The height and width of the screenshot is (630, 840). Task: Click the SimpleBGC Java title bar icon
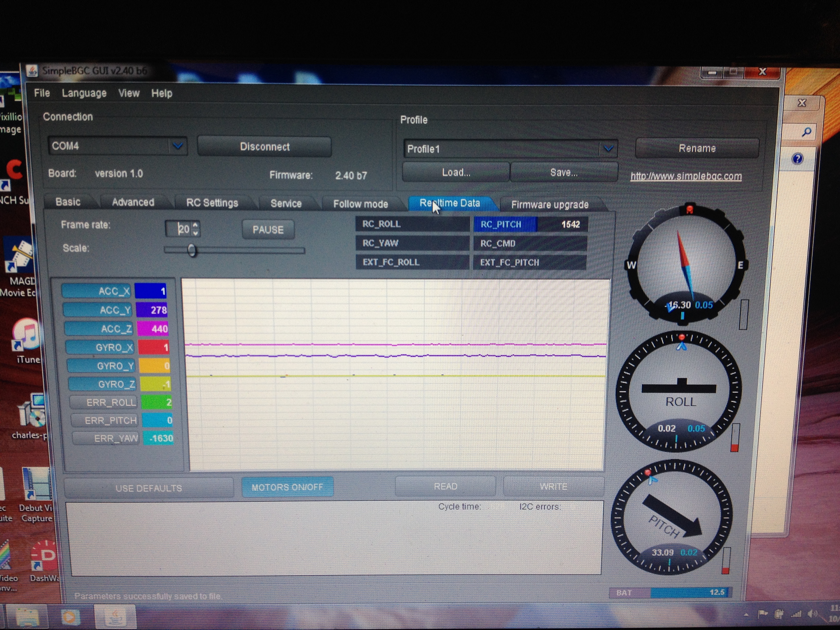[x=32, y=70]
